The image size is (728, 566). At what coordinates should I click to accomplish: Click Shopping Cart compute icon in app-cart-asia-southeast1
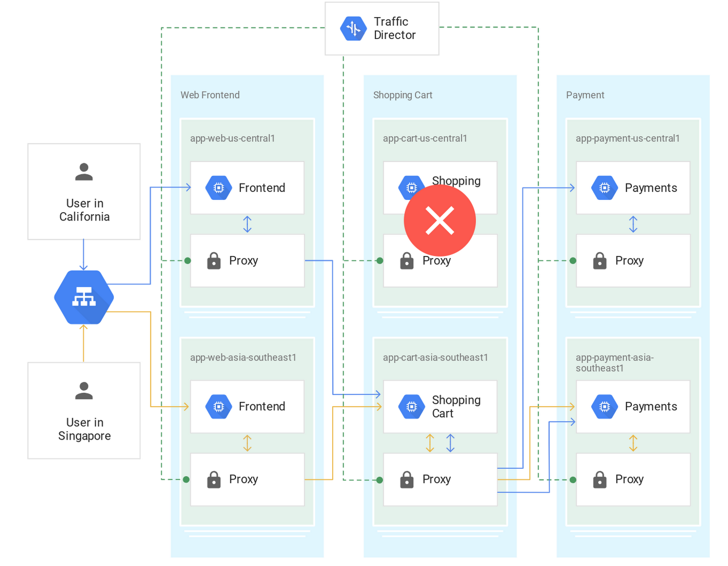tap(412, 407)
